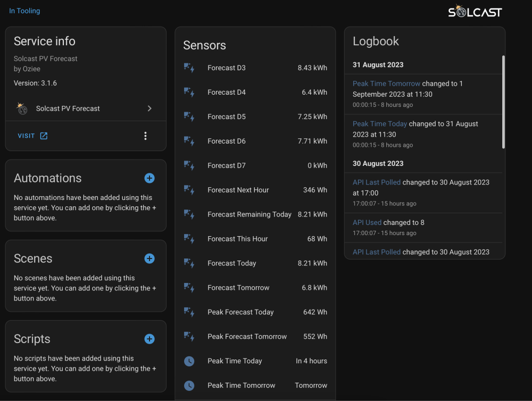Expand the Solcast PV Forecast chevron
Screen dimensions: 532x401
coord(149,108)
